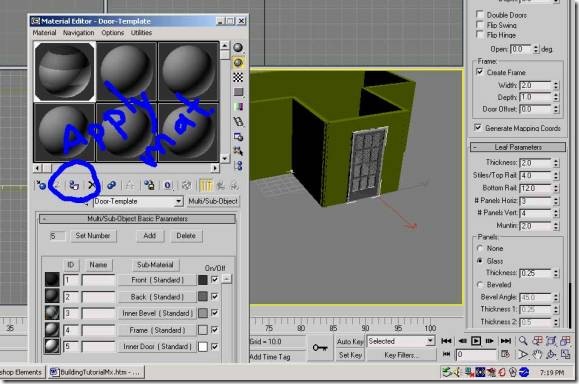Click the Muntin spinner arrows
579x384 pixels.
coord(556,225)
